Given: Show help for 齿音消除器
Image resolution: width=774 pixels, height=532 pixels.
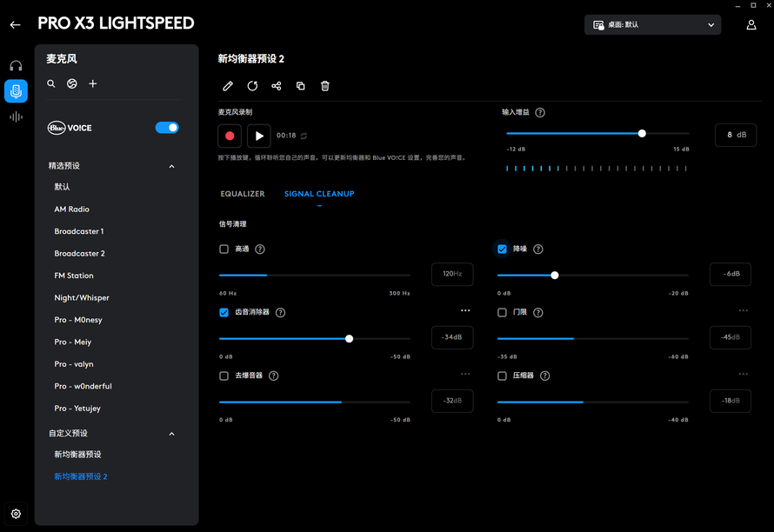Looking at the screenshot, I should [280, 312].
